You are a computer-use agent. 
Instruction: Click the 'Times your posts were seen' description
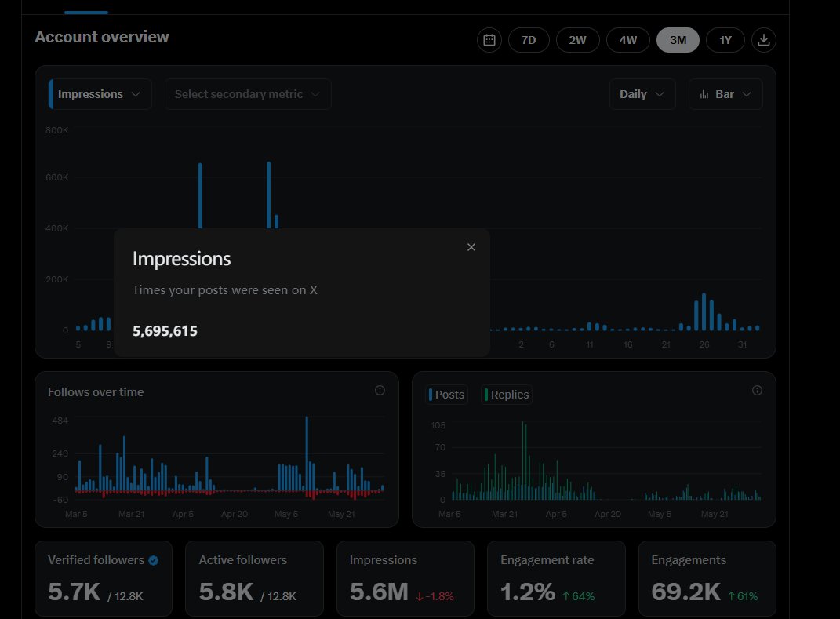(225, 290)
